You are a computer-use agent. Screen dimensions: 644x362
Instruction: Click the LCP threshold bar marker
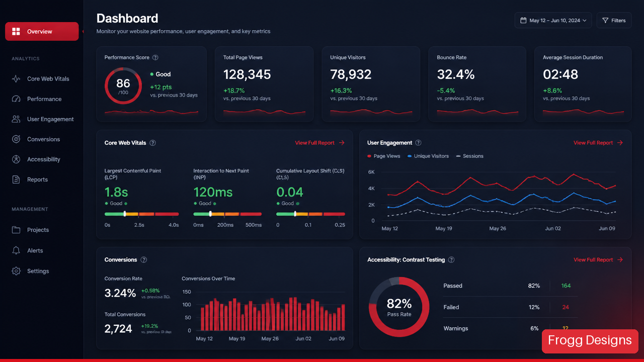tap(125, 214)
